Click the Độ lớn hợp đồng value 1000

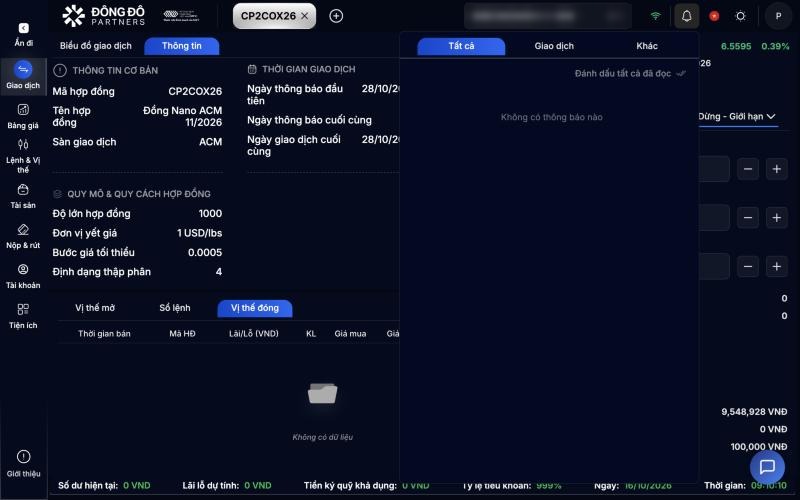click(x=210, y=214)
